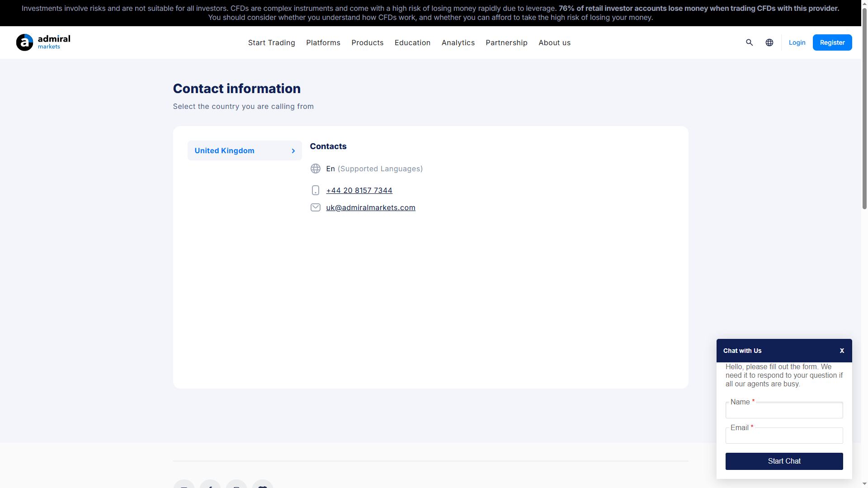The image size is (868, 488).
Task: Click the Register button
Action: pos(832,42)
